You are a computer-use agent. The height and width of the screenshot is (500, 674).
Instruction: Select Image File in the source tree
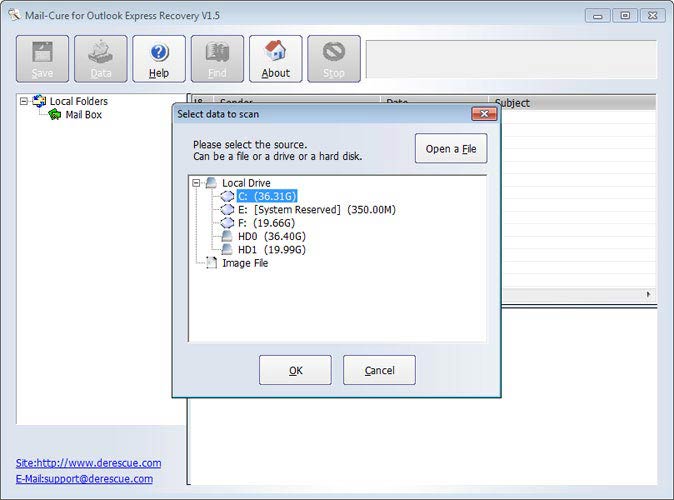(x=245, y=263)
